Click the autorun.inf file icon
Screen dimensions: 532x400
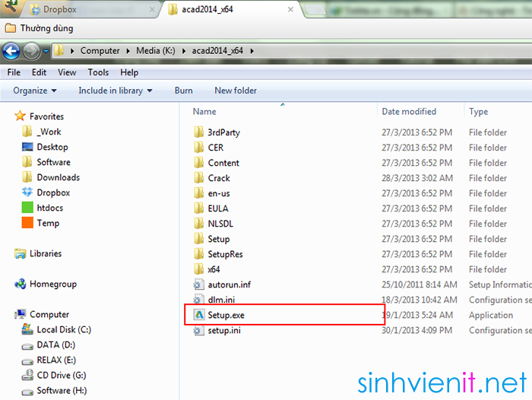point(199,284)
